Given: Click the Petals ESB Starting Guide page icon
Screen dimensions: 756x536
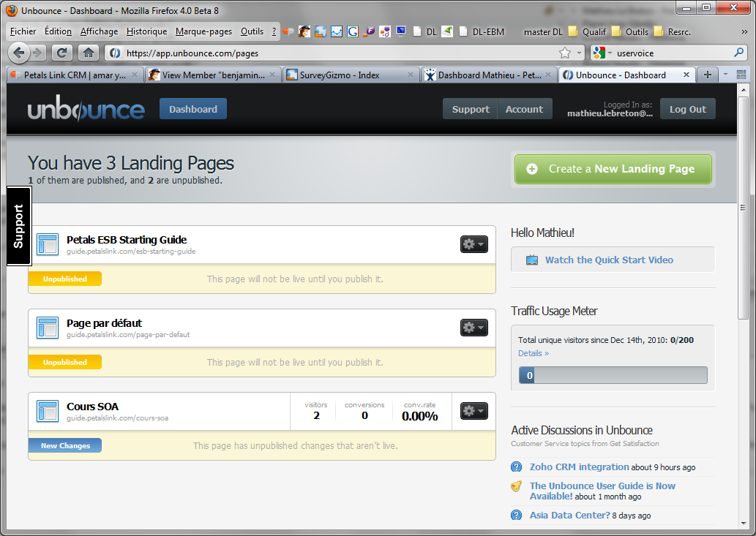Looking at the screenshot, I should point(48,244).
